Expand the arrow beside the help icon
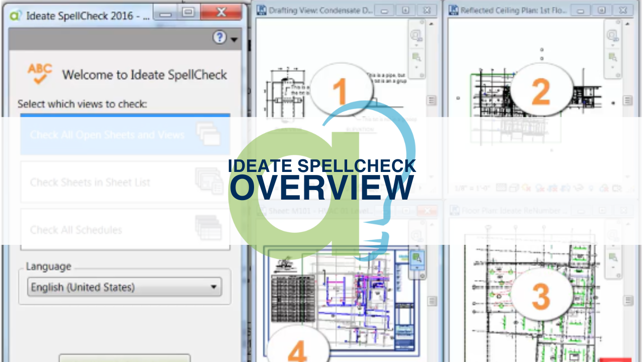This screenshot has width=644, height=362. (234, 39)
